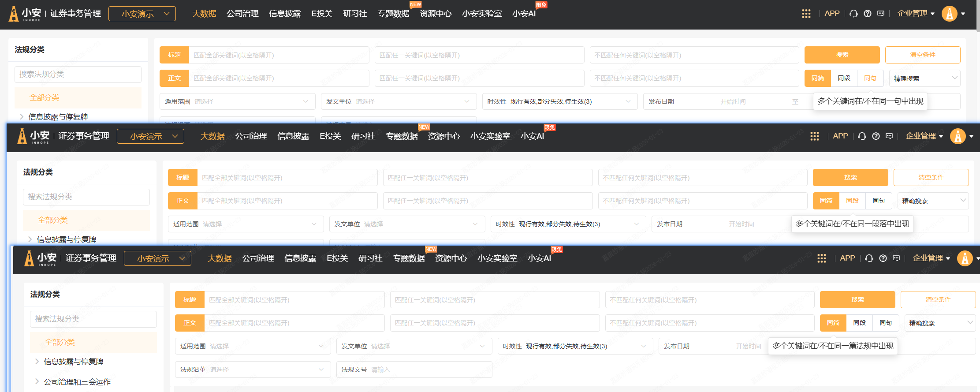Click the headset support icon in middle screenshot
The image size is (980, 392).
click(862, 136)
